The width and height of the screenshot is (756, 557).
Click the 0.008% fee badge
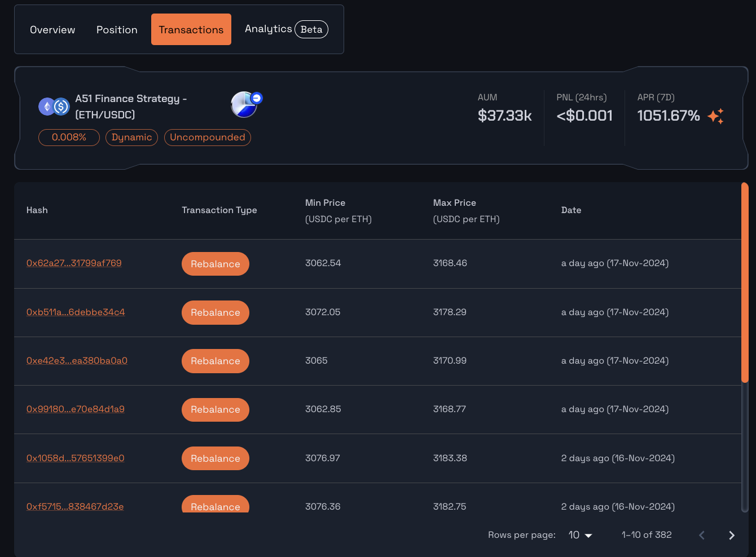coord(69,138)
